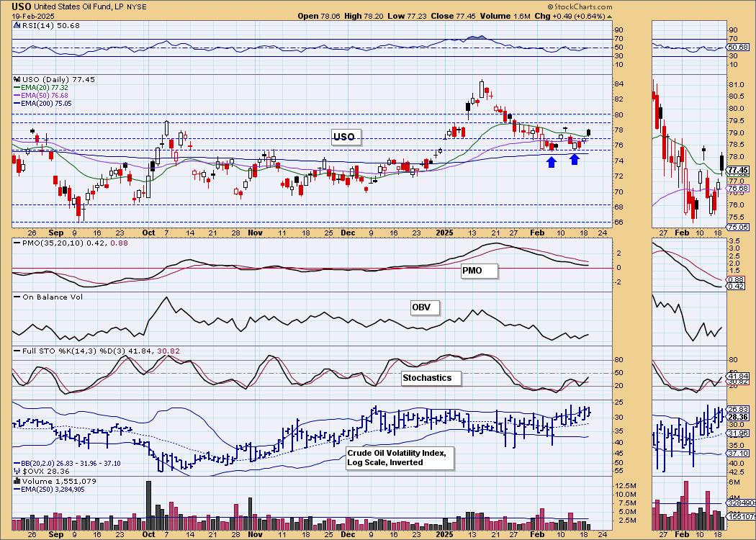Click the 12.5M volume axis label
This screenshot has width=756, height=540.
pos(626,485)
